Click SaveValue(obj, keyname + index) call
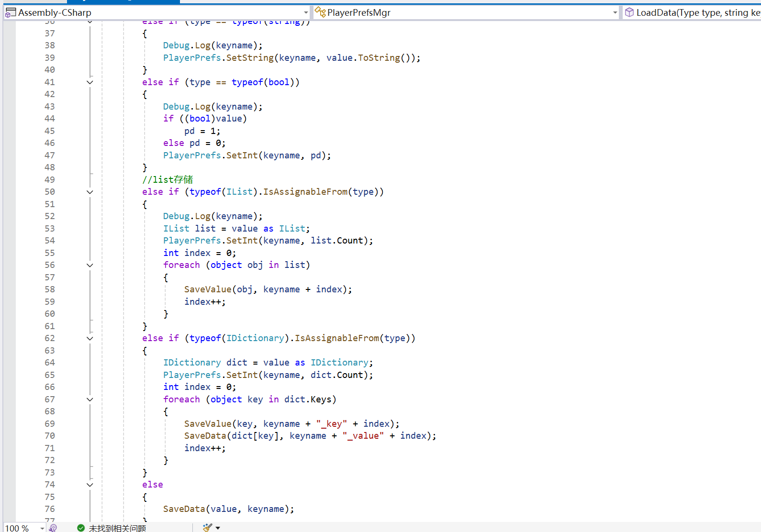This screenshot has width=761, height=532. point(269,289)
